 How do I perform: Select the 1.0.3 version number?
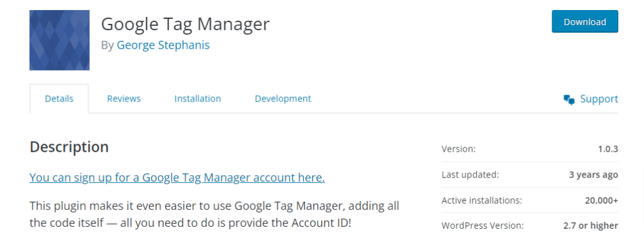pyautogui.click(x=608, y=149)
